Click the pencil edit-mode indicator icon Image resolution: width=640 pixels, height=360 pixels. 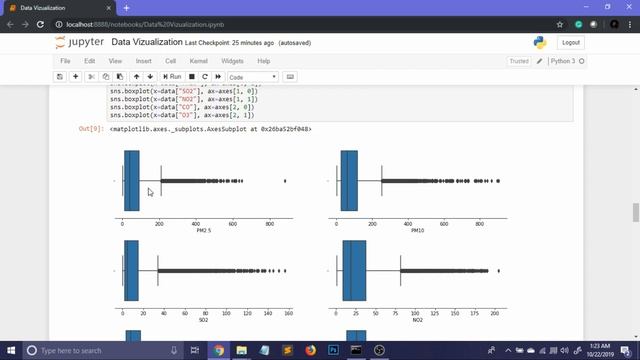[539, 61]
